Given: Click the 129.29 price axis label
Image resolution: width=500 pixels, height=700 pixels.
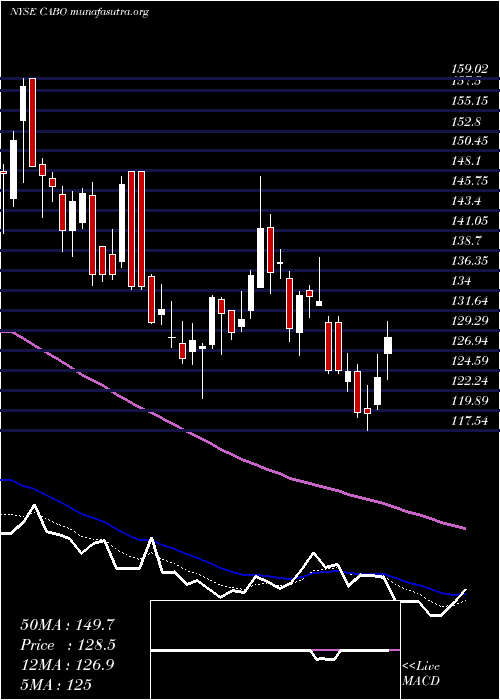Looking at the screenshot, I should pyautogui.click(x=469, y=321).
